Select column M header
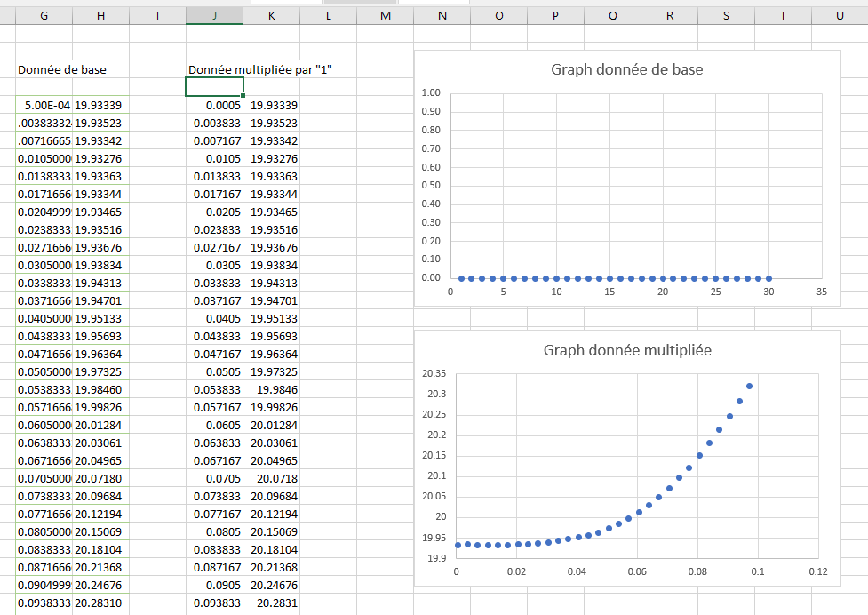This screenshot has height=615, width=868. [386, 15]
